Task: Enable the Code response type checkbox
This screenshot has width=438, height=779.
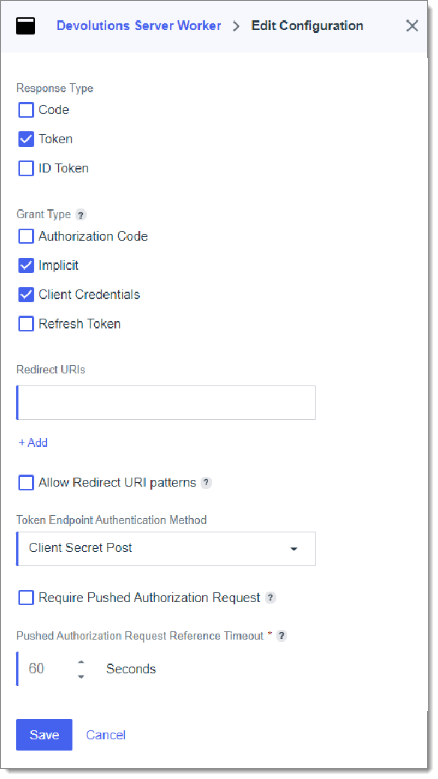Action: (x=26, y=110)
